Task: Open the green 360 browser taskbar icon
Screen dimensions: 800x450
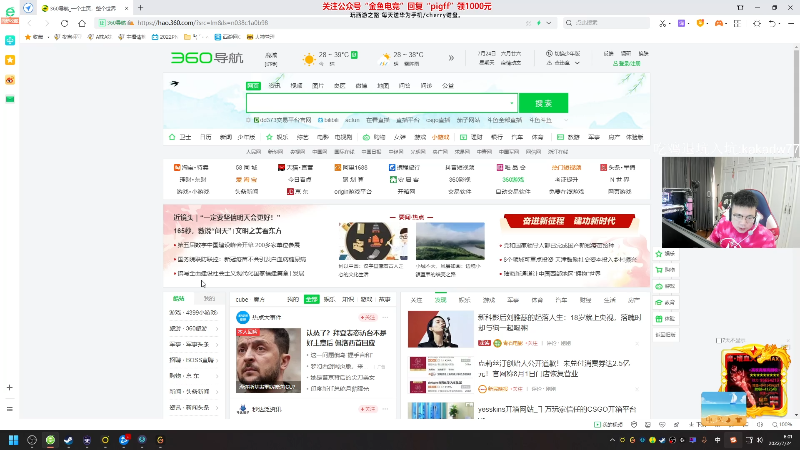Action: pos(50,440)
